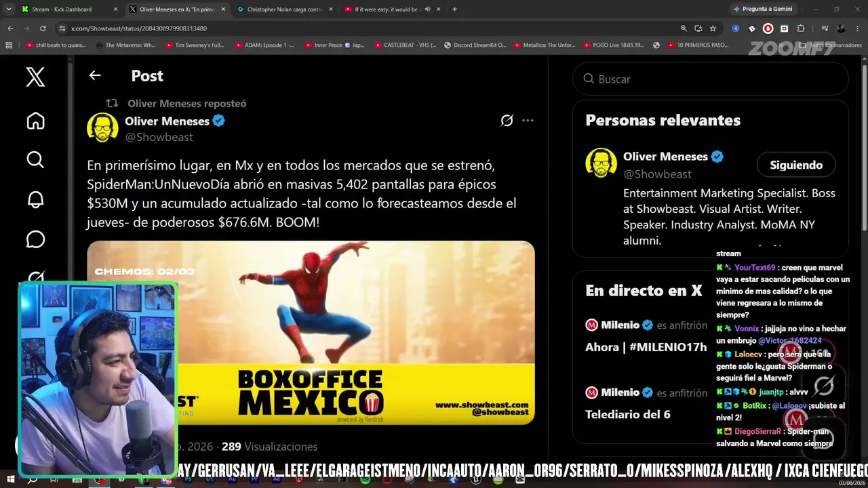The height and width of the screenshot is (488, 868).
Task: Open Windows taskbar search
Action: pos(32,480)
